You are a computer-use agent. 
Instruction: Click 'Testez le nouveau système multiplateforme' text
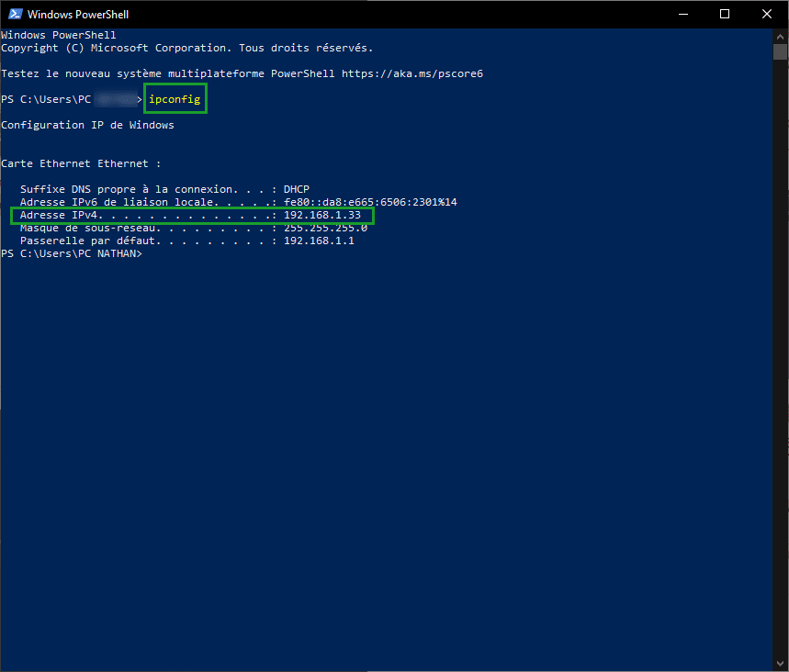coord(133,73)
